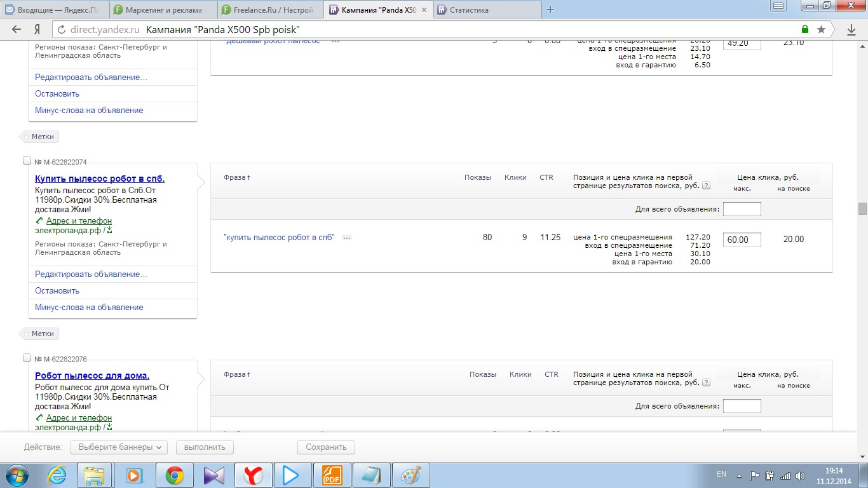Open Yandex home via the Я icon
Screen dimensions: 868x488
pyautogui.click(x=37, y=29)
